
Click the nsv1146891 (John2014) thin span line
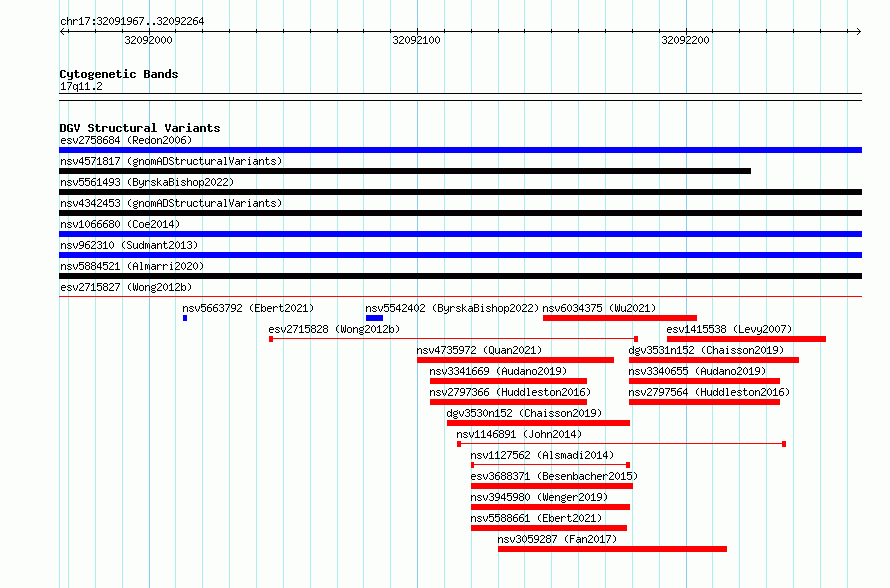(x=622, y=444)
